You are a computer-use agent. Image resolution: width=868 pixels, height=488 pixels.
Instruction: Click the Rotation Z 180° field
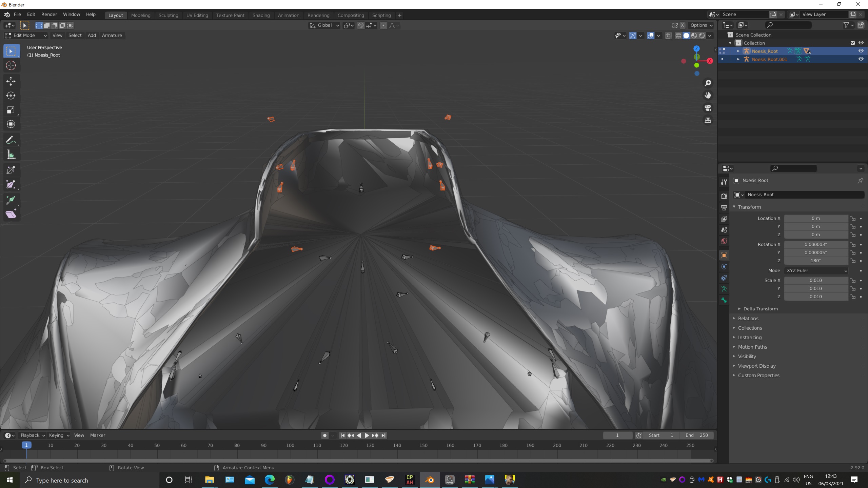point(816,261)
